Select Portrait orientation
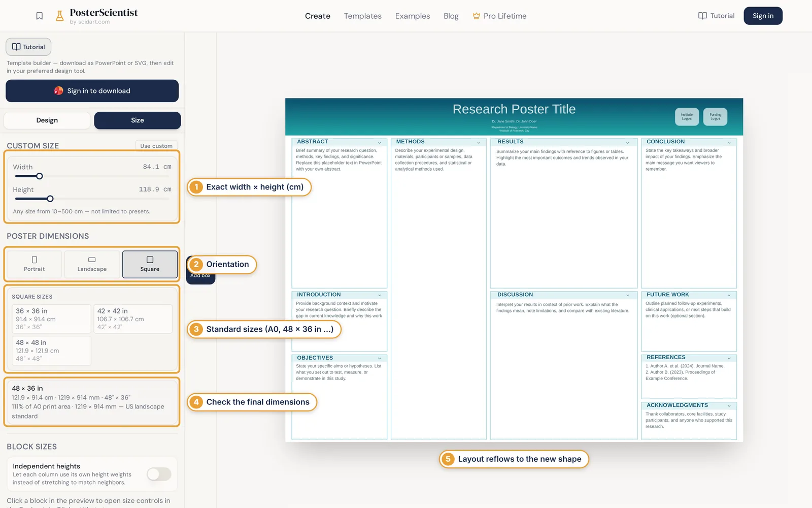 pos(35,264)
